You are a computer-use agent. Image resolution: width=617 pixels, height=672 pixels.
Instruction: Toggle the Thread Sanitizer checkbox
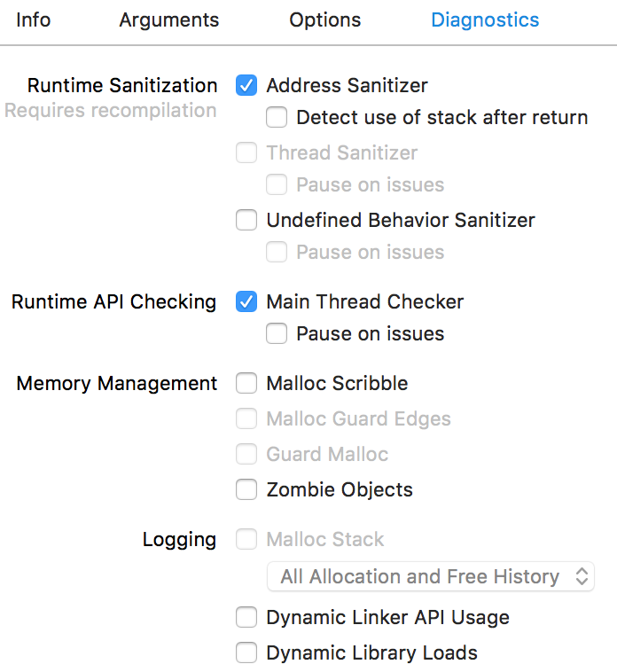[x=246, y=152]
